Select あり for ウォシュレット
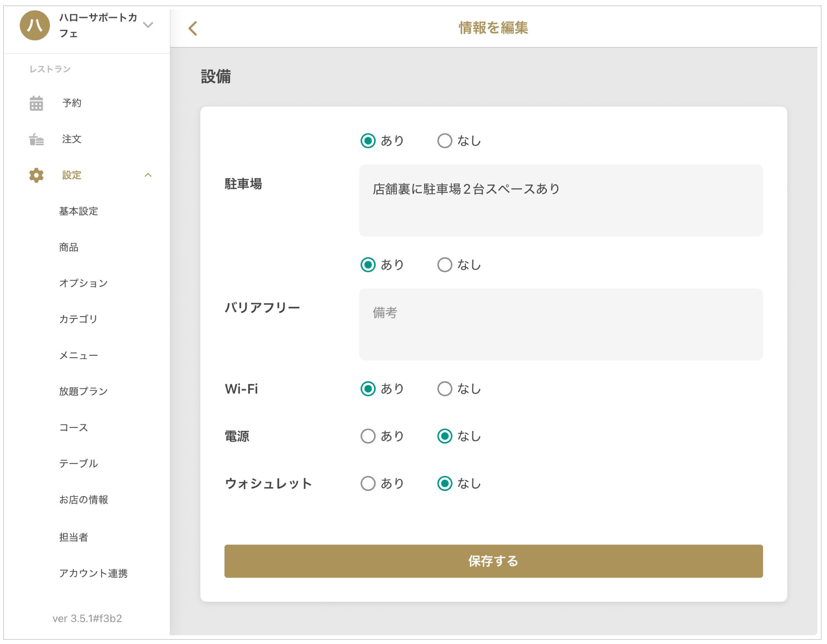This screenshot has width=827, height=644. coord(368,484)
